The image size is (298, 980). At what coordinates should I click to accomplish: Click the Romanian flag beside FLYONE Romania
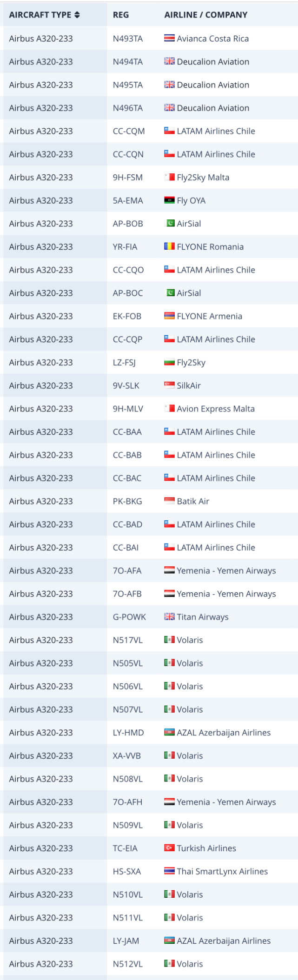point(169,246)
